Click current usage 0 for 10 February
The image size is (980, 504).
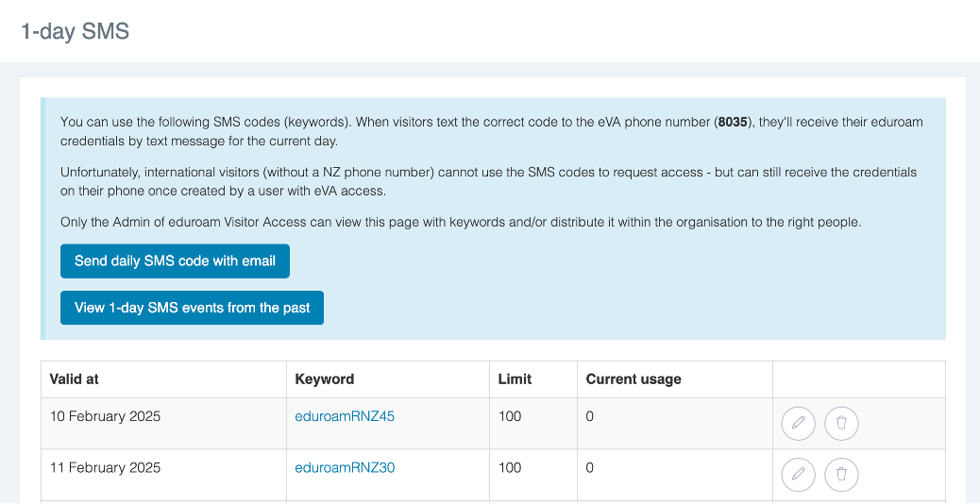click(x=590, y=416)
